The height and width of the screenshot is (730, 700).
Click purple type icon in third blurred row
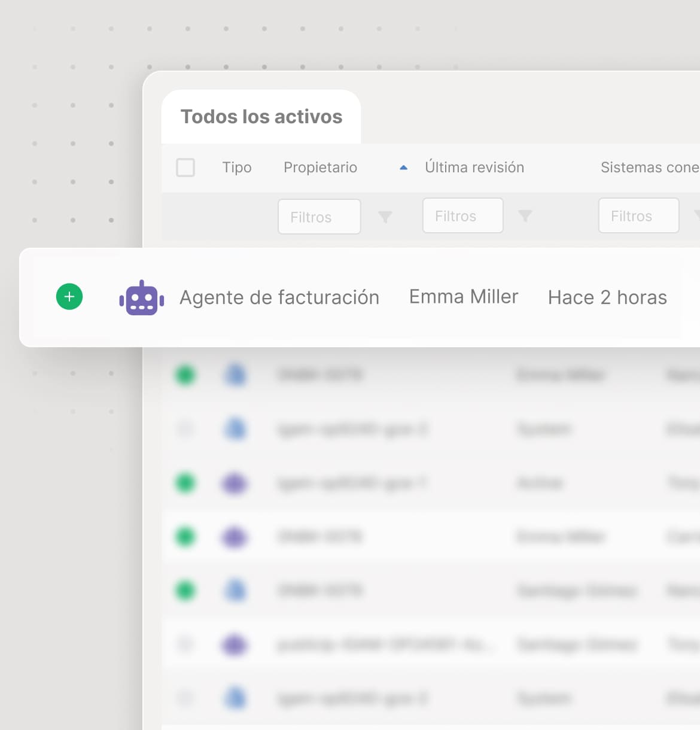click(235, 483)
